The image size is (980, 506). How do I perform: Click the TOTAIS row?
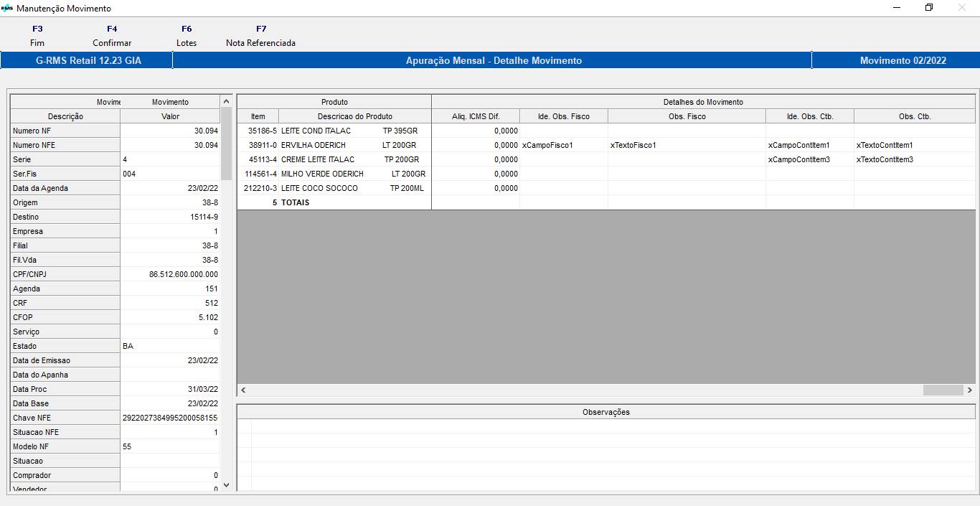(606, 202)
